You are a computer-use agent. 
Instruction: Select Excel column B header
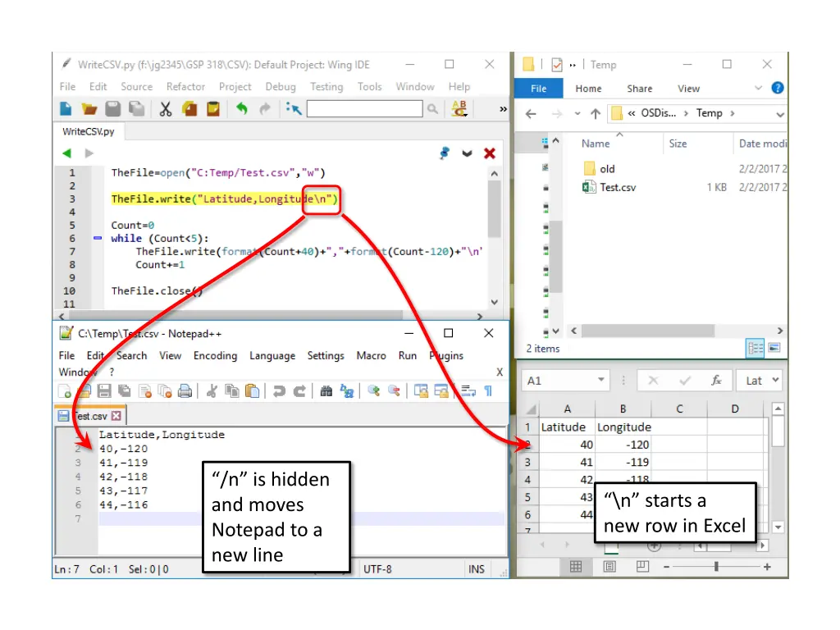pyautogui.click(x=623, y=409)
